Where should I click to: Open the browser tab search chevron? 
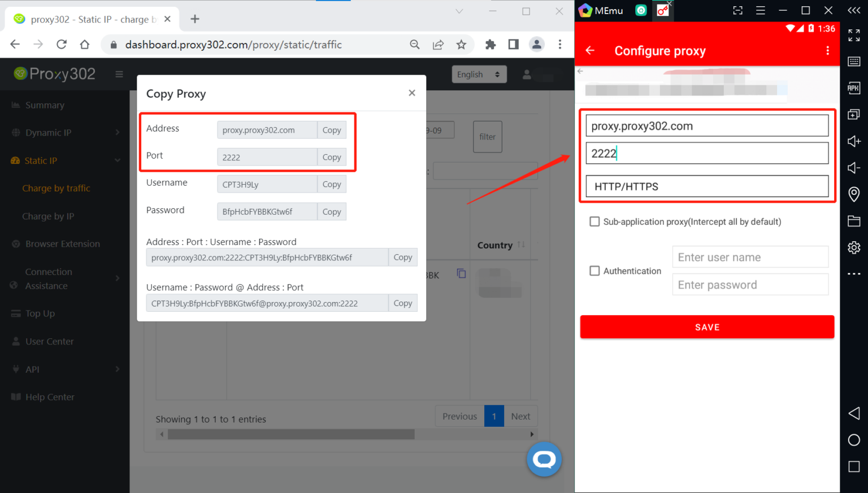[x=459, y=11]
